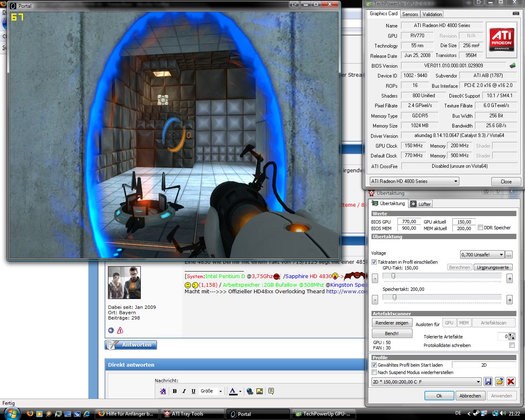
Task: Click the Antworten forum button
Action: 131,345
